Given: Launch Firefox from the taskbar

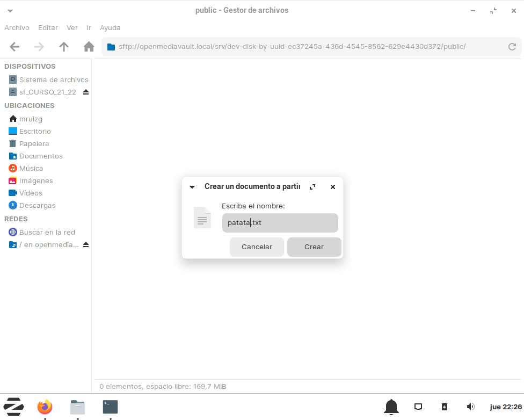Looking at the screenshot, I should pos(45,407).
